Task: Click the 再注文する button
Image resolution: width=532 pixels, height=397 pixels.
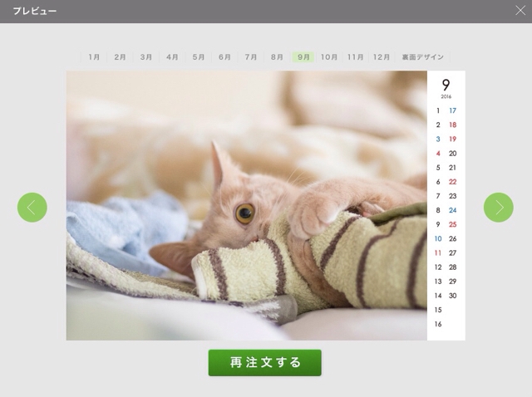Action: point(264,363)
